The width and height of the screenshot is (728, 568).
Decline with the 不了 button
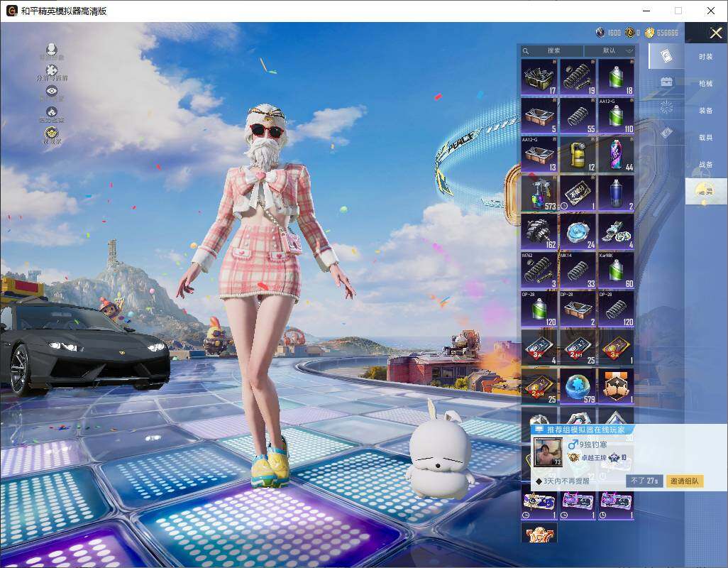coord(644,481)
